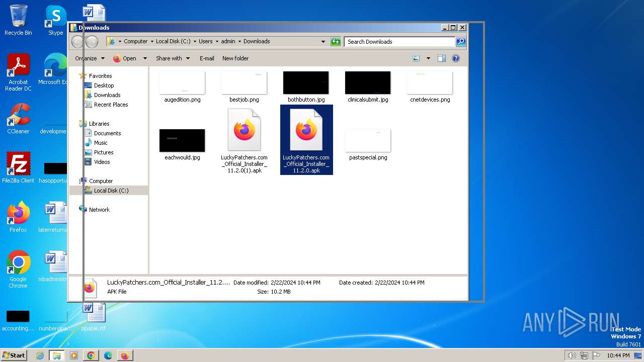Open the Action Center flag icon

pos(595,355)
